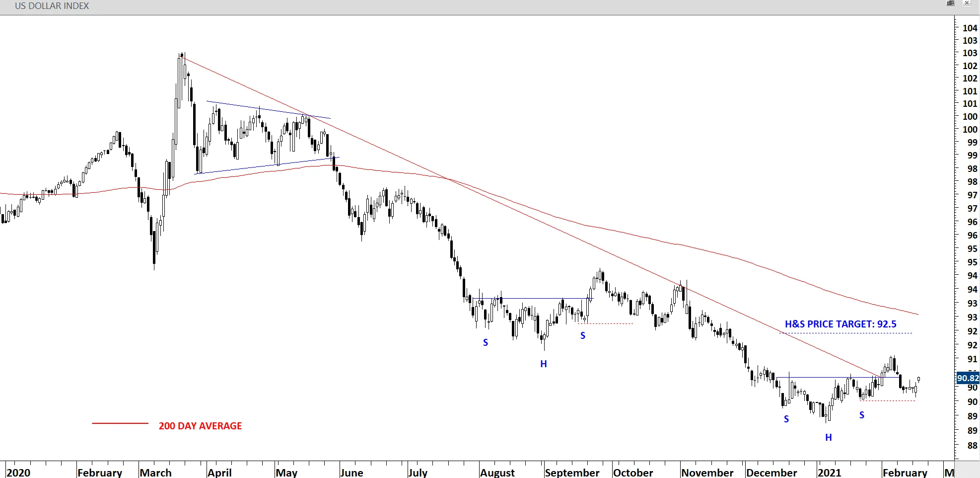Select the H annotation below September low
This screenshot has height=478, width=980.
pyautogui.click(x=543, y=364)
